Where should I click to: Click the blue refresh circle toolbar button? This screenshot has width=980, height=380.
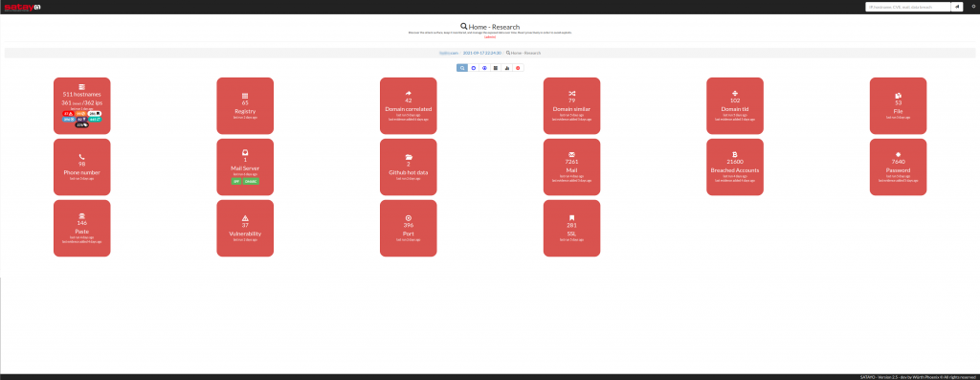pos(473,68)
